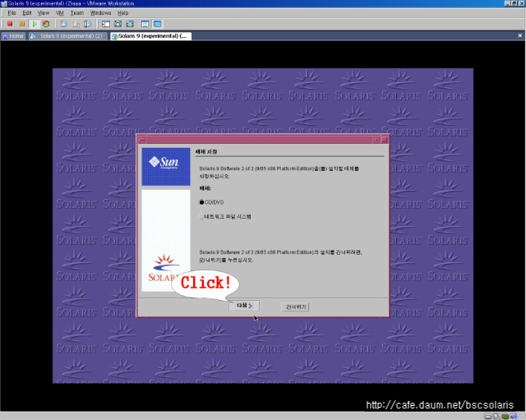The image size is (526, 420).
Task: Open the Team menu
Action: click(76, 13)
